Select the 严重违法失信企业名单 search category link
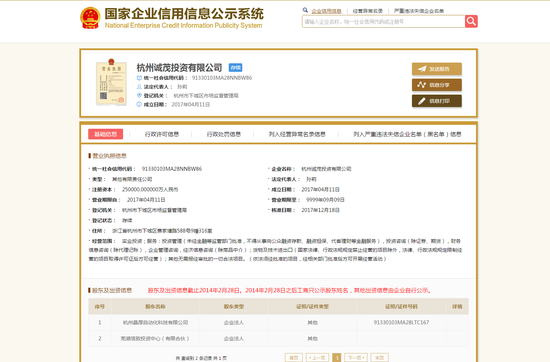This screenshot has height=362, width=550. pos(419,11)
